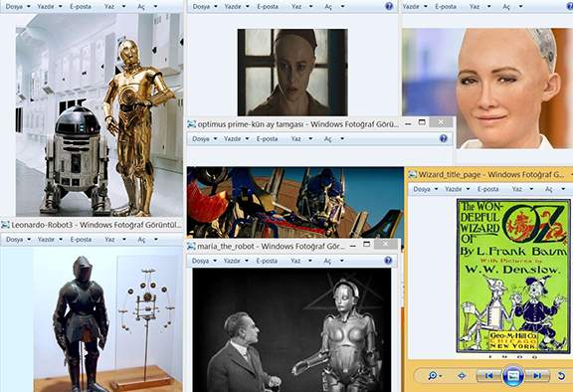Open Dosya menu in optimus prime window
573x392 pixels.
point(205,139)
